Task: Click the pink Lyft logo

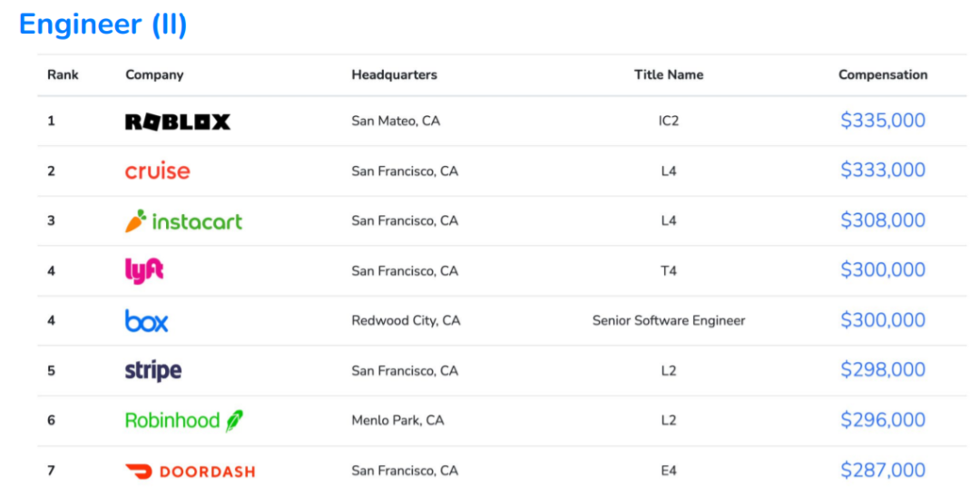Action: [x=144, y=270]
